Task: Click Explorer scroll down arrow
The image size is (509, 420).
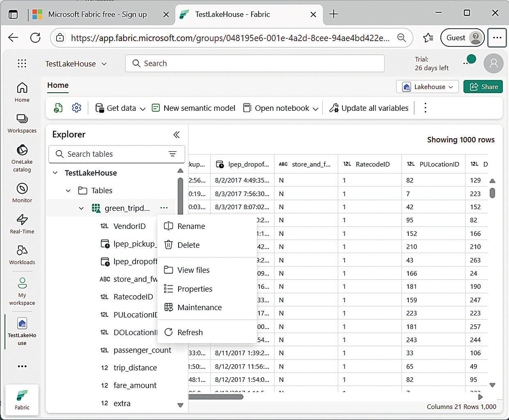Action: click(180, 405)
